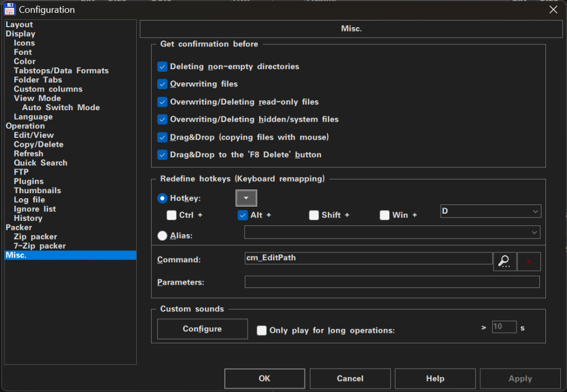Select Display in the settings tree
The width and height of the screenshot is (567, 392).
click(x=20, y=34)
